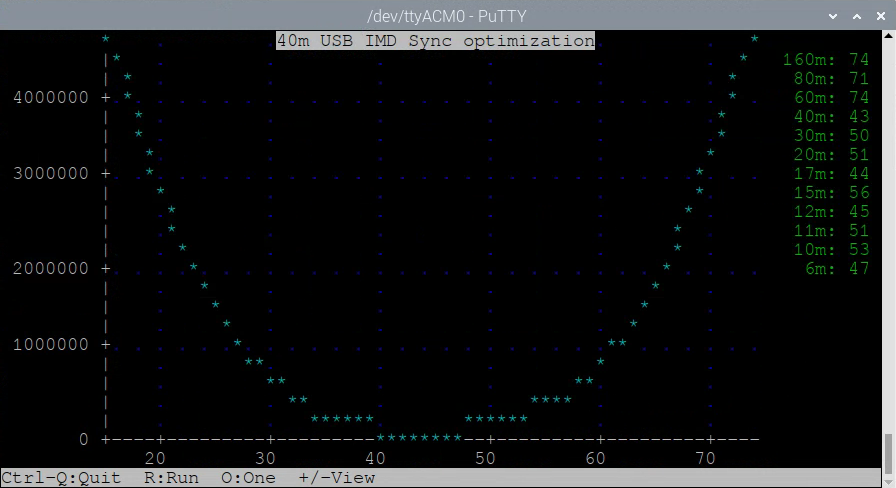
Task: Select the O:One option in the status bar
Action: [248, 478]
